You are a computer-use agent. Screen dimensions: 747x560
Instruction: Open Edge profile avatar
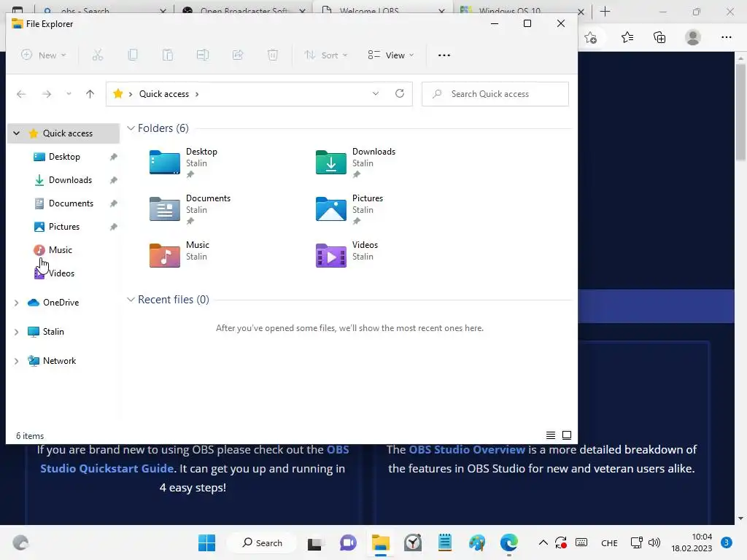(x=693, y=37)
